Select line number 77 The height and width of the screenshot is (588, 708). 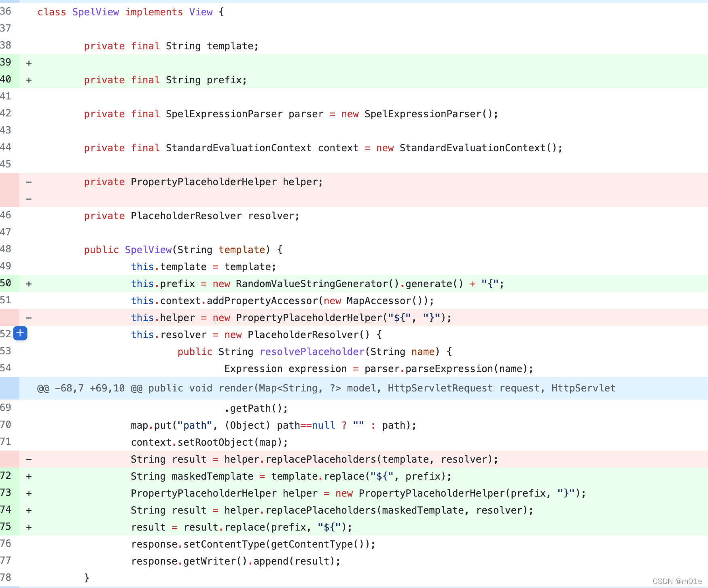(x=6, y=561)
